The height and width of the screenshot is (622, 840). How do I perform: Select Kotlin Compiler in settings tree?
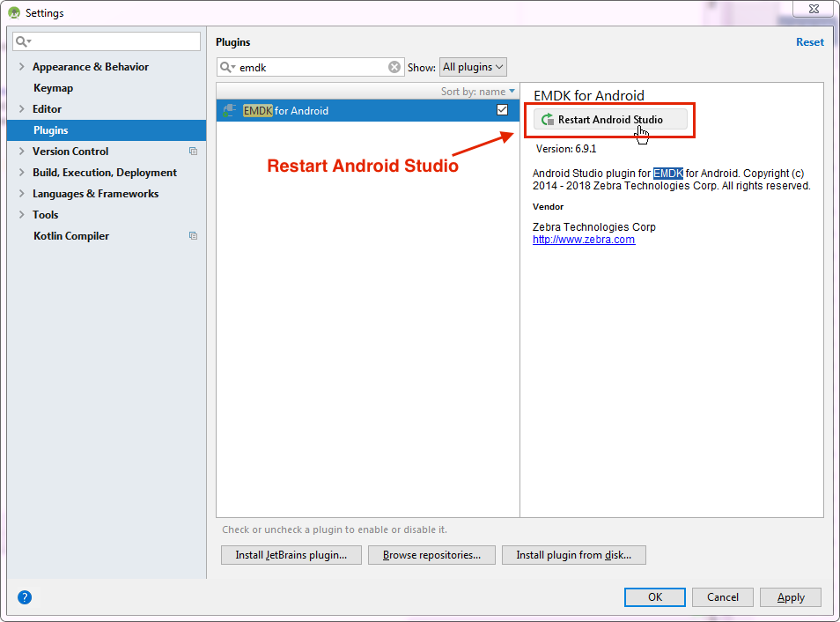pyautogui.click(x=71, y=236)
